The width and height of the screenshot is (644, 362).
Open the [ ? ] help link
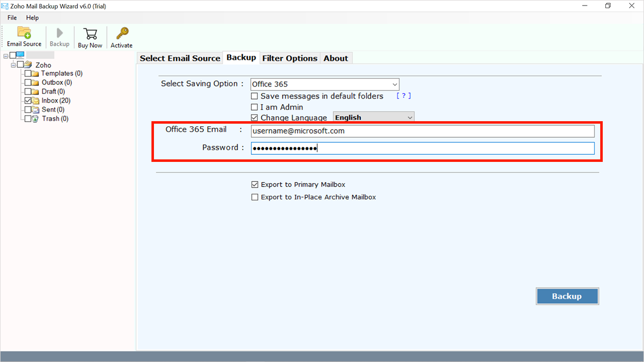click(x=404, y=96)
